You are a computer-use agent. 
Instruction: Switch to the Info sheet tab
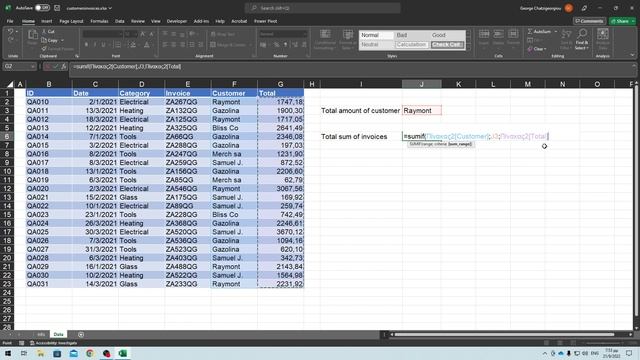pos(41,334)
